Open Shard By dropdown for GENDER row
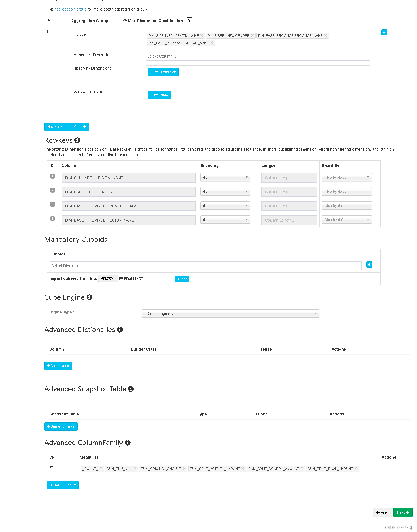Screen dimensions: 417x532 pyautogui.click(x=347, y=191)
